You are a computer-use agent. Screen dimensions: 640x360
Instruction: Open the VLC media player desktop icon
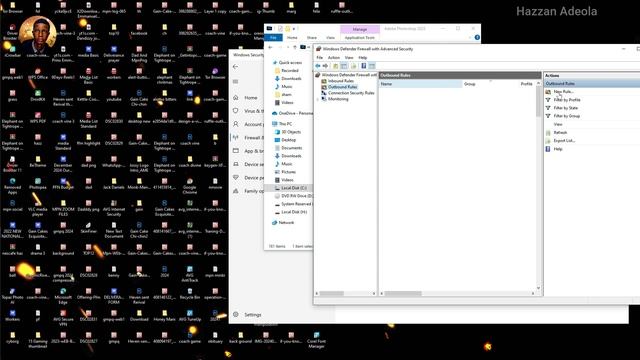click(x=38, y=208)
